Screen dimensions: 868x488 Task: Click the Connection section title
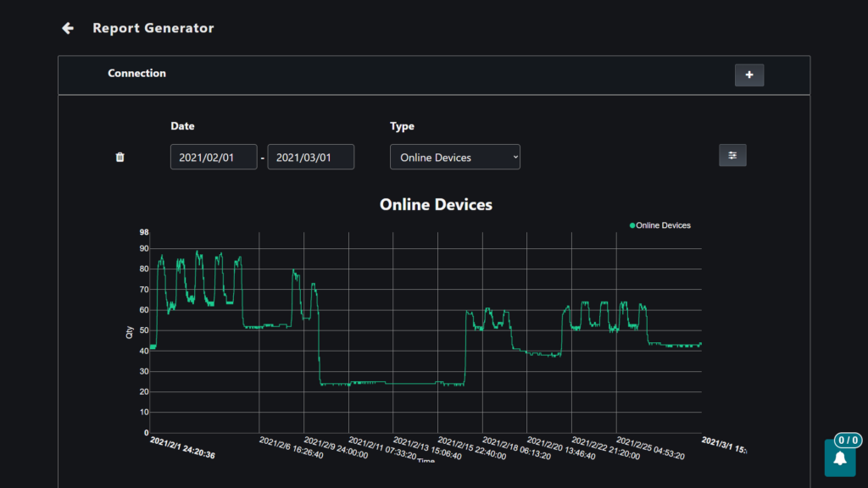[x=136, y=73]
